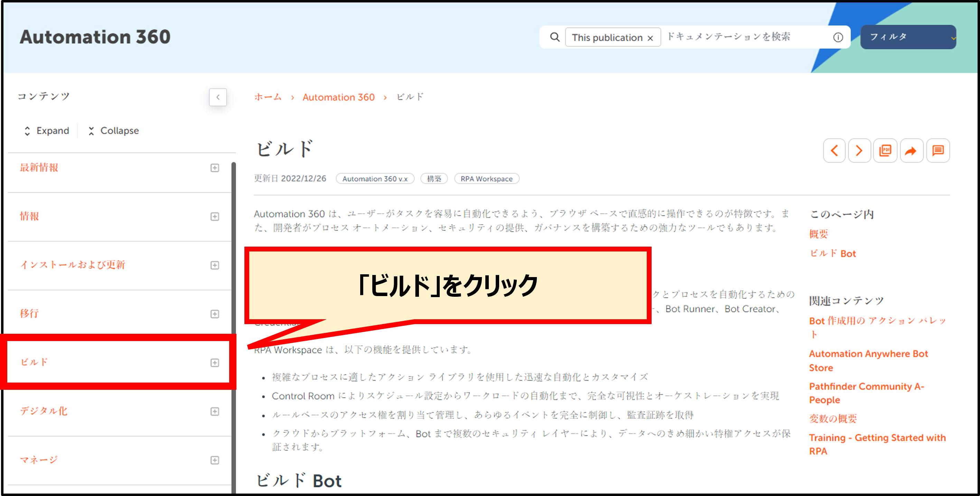The height and width of the screenshot is (496, 980).
Task: Expand the 情報 section plus icon
Action: 215,217
